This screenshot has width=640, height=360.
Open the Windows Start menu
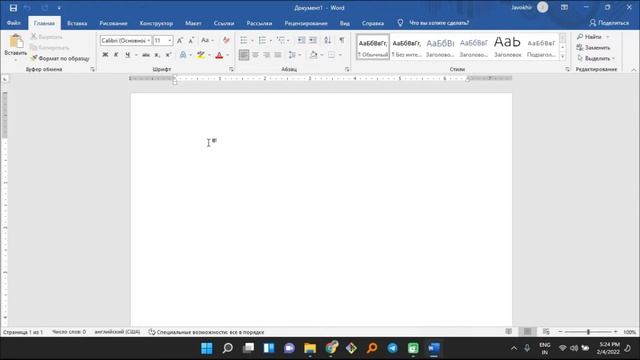click(207, 348)
